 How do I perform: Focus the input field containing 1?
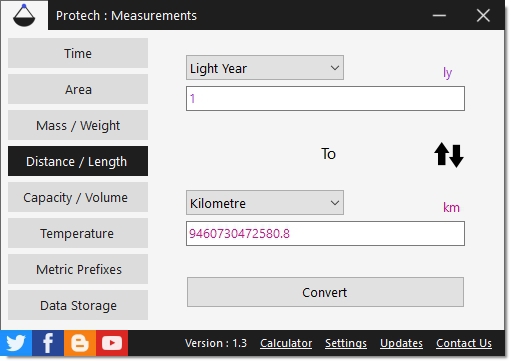point(325,99)
